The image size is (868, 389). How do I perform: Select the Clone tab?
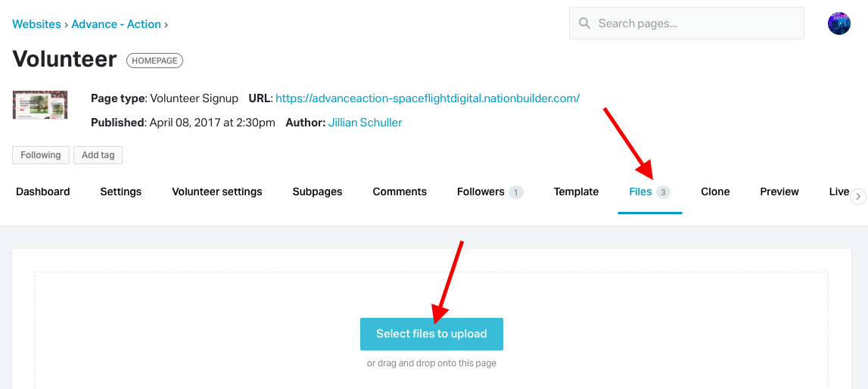point(715,191)
